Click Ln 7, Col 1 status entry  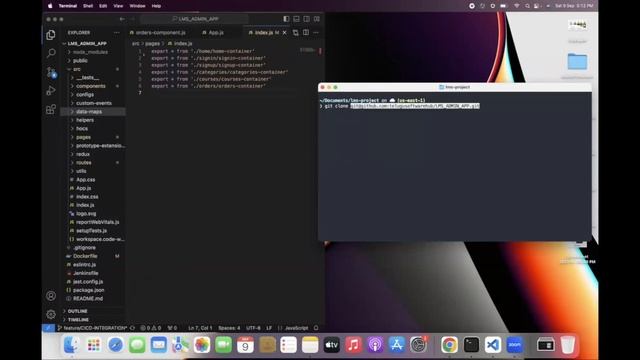coord(200,328)
